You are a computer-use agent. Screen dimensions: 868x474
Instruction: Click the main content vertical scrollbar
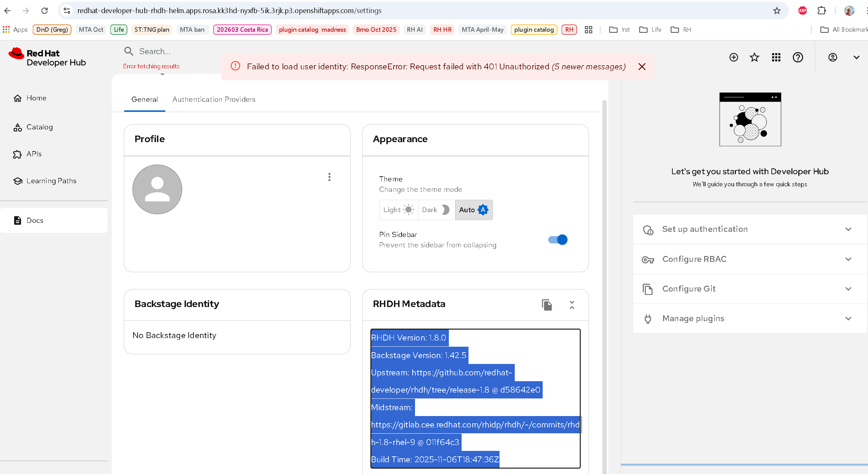[x=604, y=276]
